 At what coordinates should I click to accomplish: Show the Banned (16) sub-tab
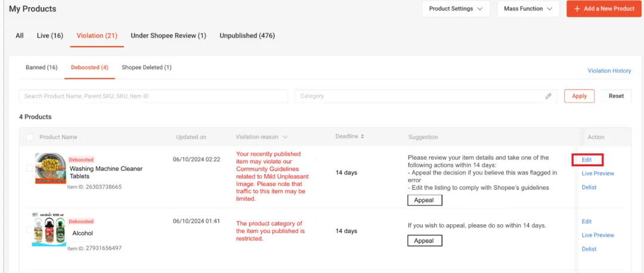[41, 67]
